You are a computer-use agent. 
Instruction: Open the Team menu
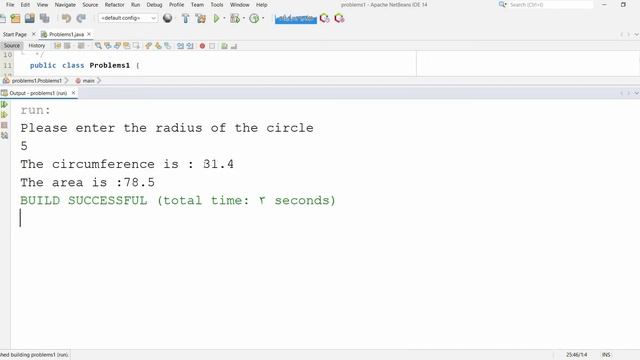(197, 5)
